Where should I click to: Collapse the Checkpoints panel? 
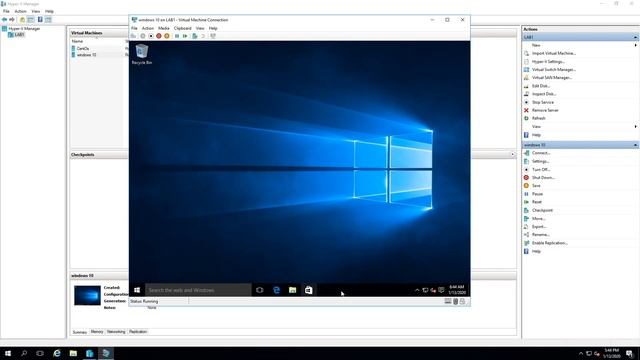513,154
